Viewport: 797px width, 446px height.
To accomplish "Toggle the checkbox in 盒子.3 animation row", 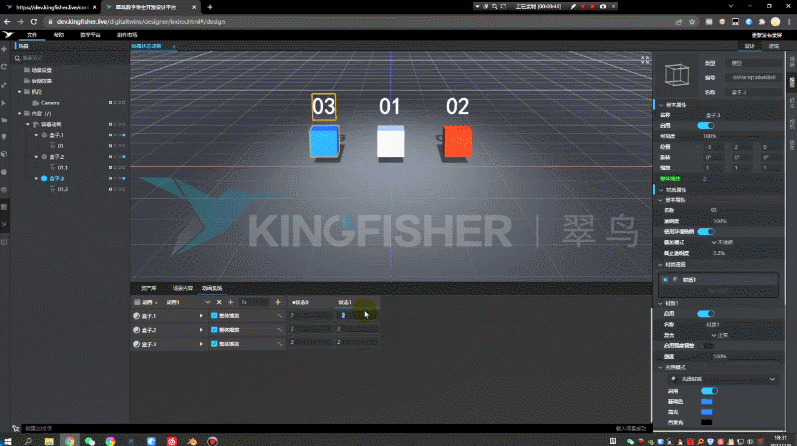I will coord(214,344).
